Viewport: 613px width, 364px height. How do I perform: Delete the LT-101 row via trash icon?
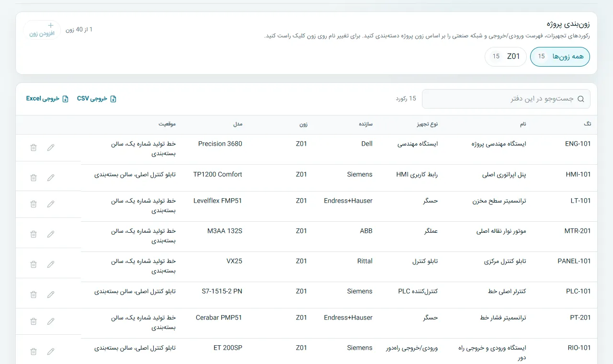[34, 204]
